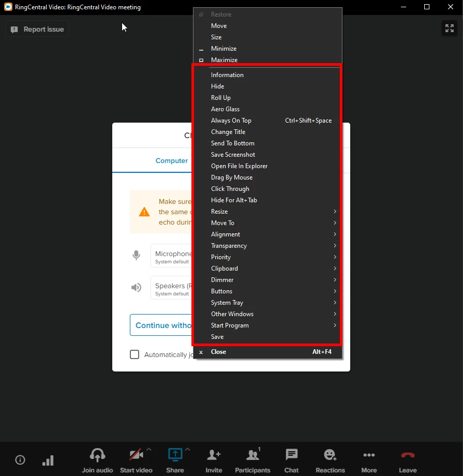Switch to the Computer audio tab
Viewport: 463px width, 476px height.
[172, 160]
